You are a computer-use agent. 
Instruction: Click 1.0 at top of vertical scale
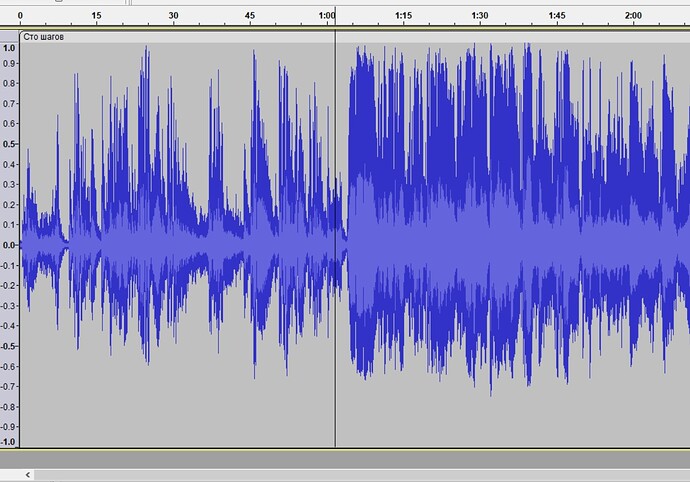[x=9, y=47]
